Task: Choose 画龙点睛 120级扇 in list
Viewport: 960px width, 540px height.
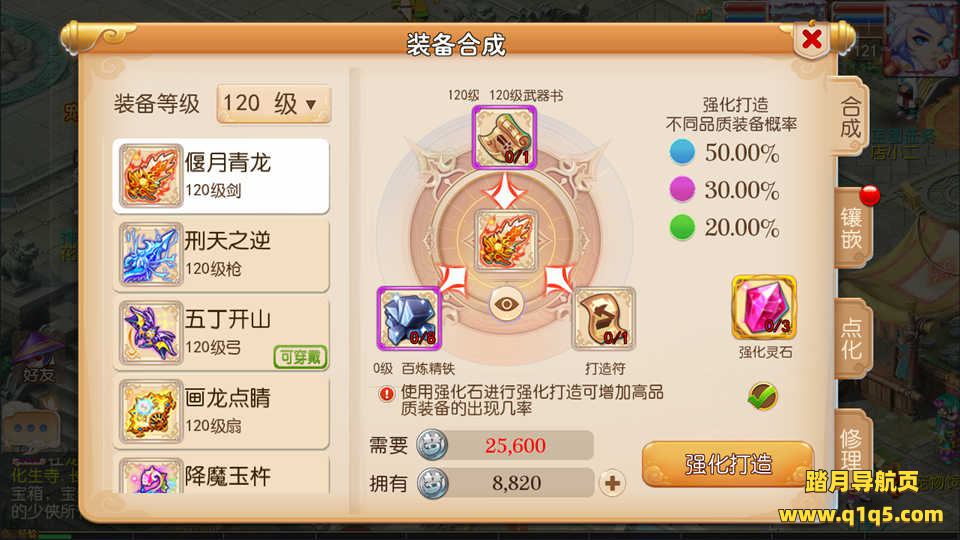Action: (x=221, y=411)
